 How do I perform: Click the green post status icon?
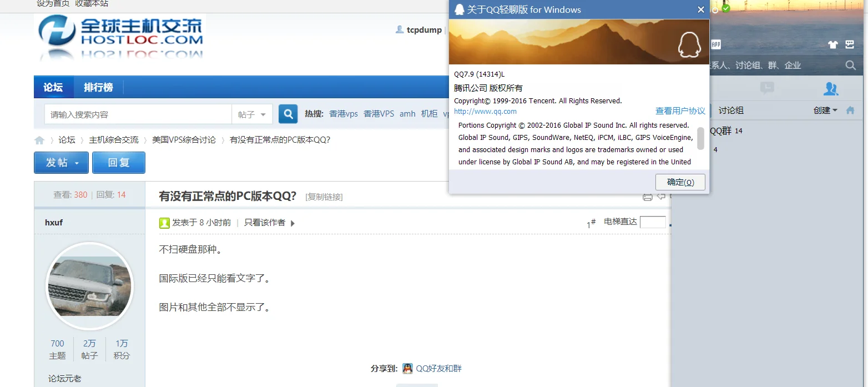click(x=164, y=223)
